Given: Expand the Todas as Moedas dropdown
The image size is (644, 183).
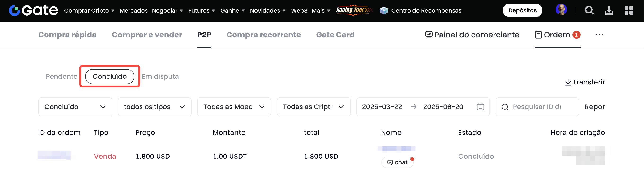Looking at the screenshot, I should pos(234,107).
